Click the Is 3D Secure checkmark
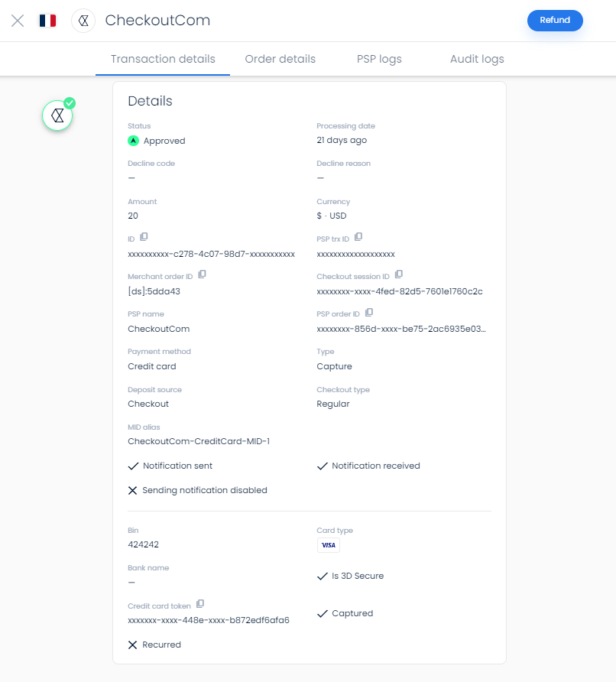This screenshot has height=682, width=616. click(322, 576)
